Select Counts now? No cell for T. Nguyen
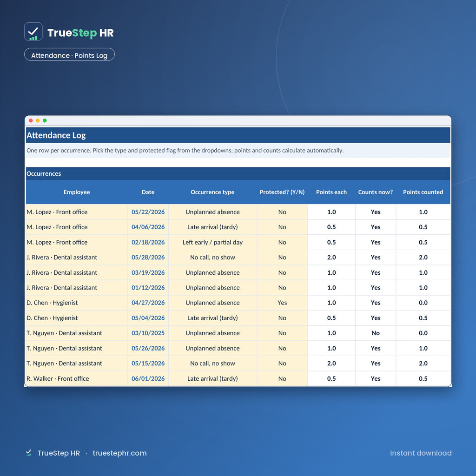Screen dimensions: 476x476 coord(376,333)
